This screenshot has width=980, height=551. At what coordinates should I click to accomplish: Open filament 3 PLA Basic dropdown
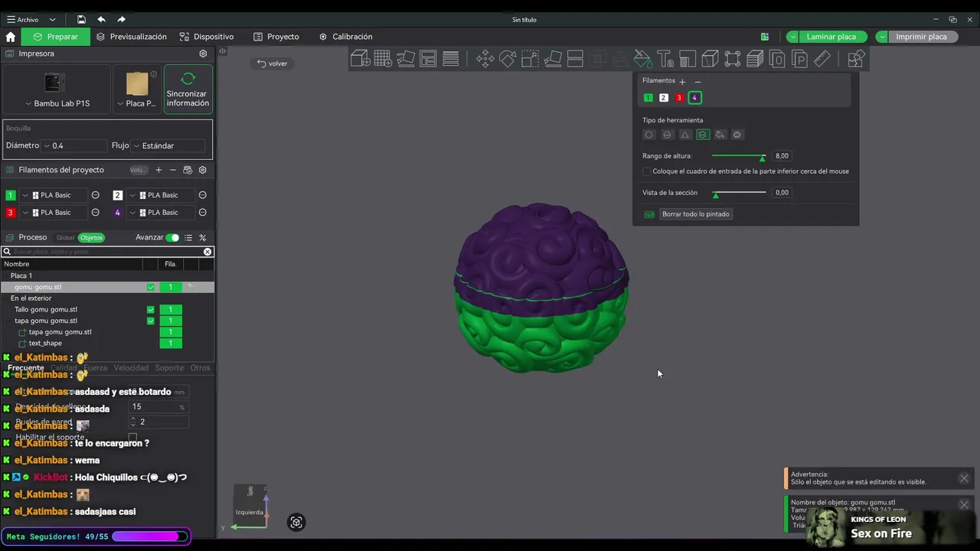(x=53, y=213)
